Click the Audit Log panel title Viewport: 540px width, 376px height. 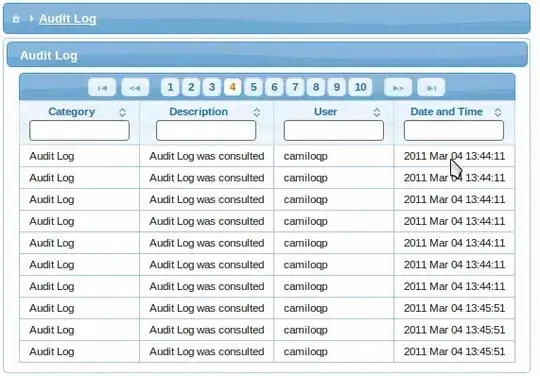(49, 55)
